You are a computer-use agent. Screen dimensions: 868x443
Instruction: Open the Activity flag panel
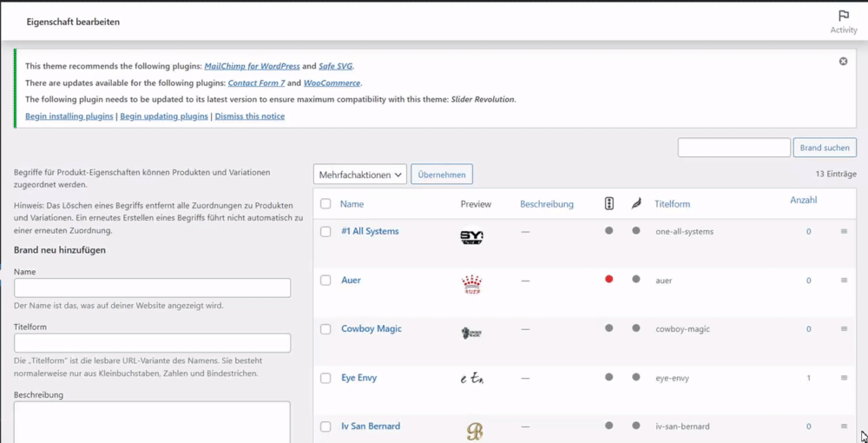click(x=843, y=22)
